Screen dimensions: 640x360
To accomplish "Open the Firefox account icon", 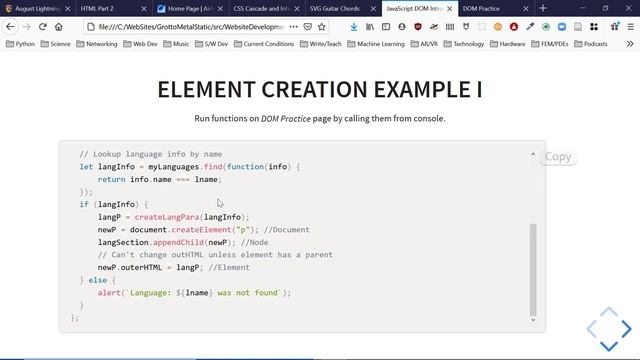I will [x=402, y=27].
